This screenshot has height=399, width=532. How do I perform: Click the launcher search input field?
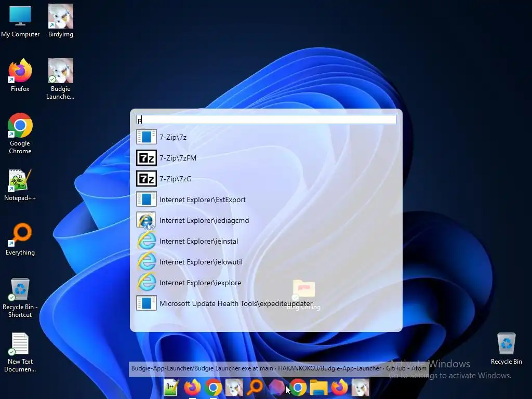266,119
